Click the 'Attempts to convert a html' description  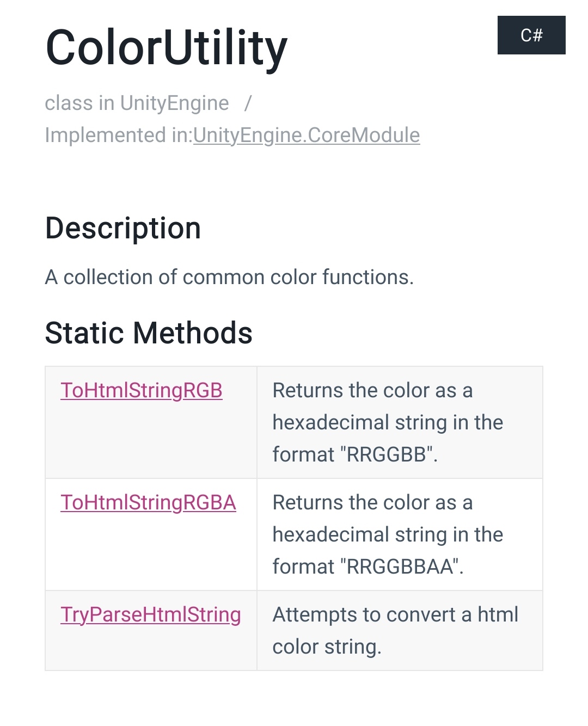(x=395, y=614)
